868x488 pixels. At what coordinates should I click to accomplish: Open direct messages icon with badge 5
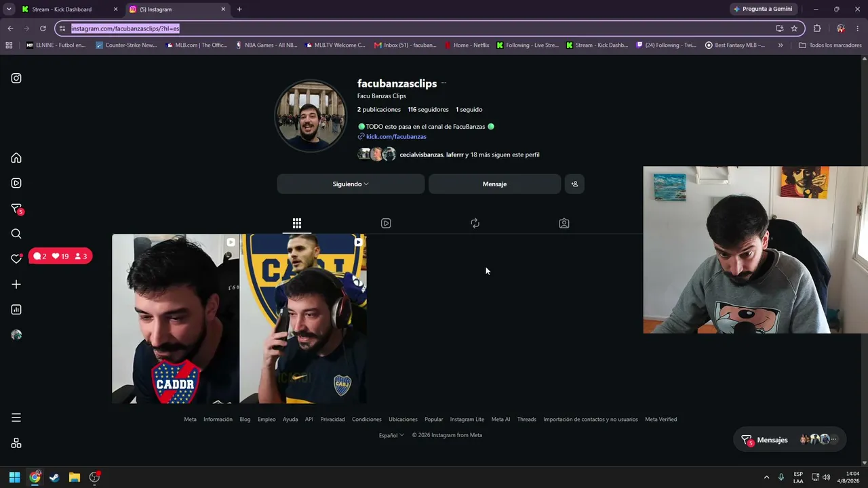pyautogui.click(x=16, y=209)
